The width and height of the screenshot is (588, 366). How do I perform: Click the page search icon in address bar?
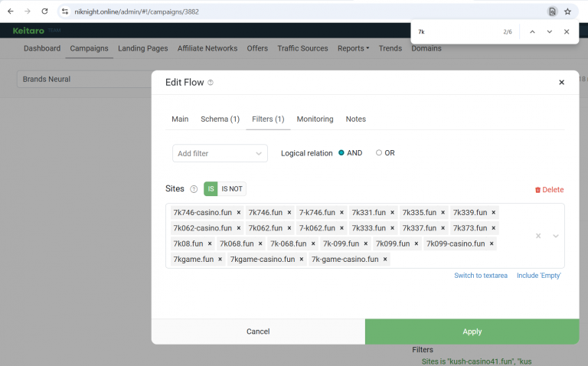click(x=552, y=11)
